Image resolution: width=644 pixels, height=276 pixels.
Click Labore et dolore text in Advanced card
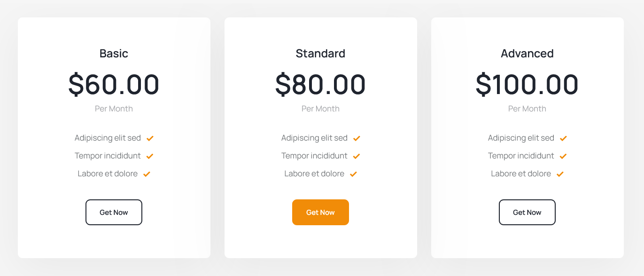click(521, 173)
